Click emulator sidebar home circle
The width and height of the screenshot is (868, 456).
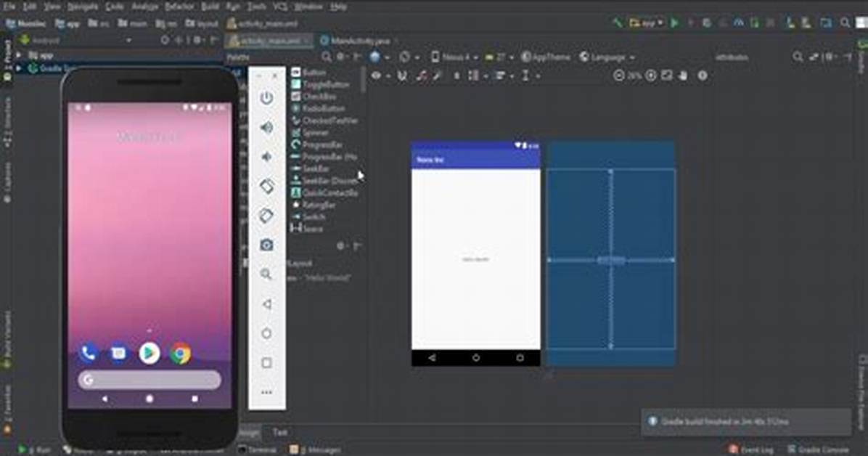coord(267,333)
